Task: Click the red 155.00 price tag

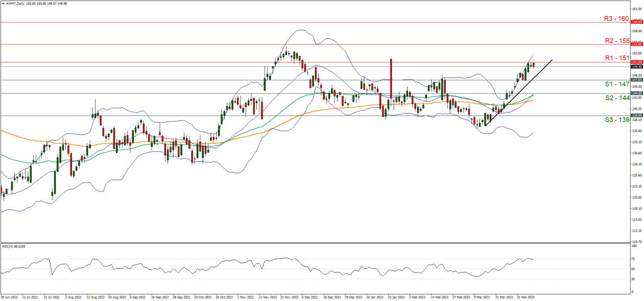Action: 637,44
